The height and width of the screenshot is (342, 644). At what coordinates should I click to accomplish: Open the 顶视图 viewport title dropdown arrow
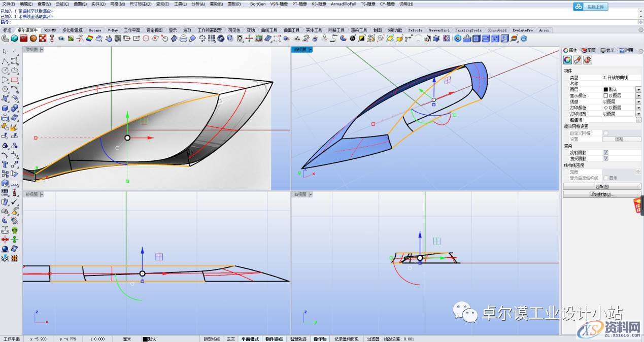click(42, 50)
